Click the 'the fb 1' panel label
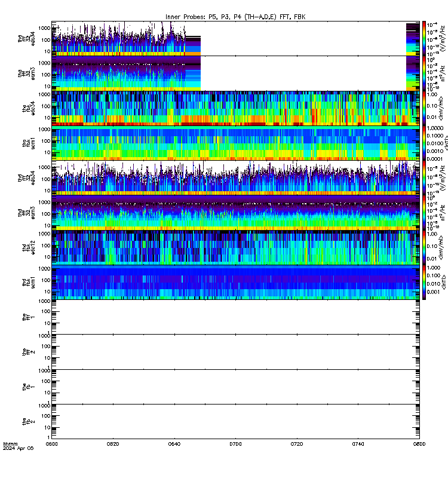 tap(29, 387)
